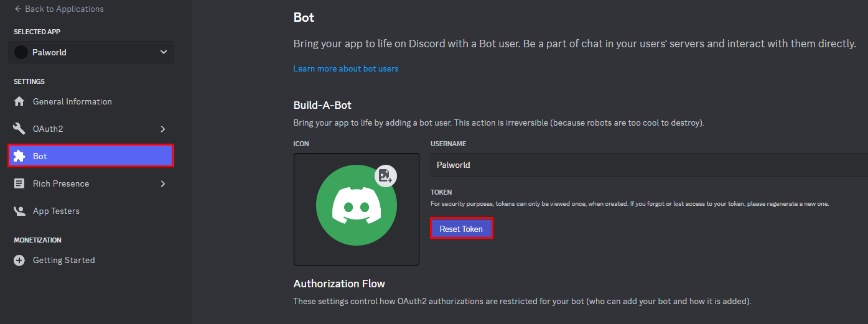Go back via Back to Applications link
This screenshot has width=868, height=324.
[x=64, y=9]
